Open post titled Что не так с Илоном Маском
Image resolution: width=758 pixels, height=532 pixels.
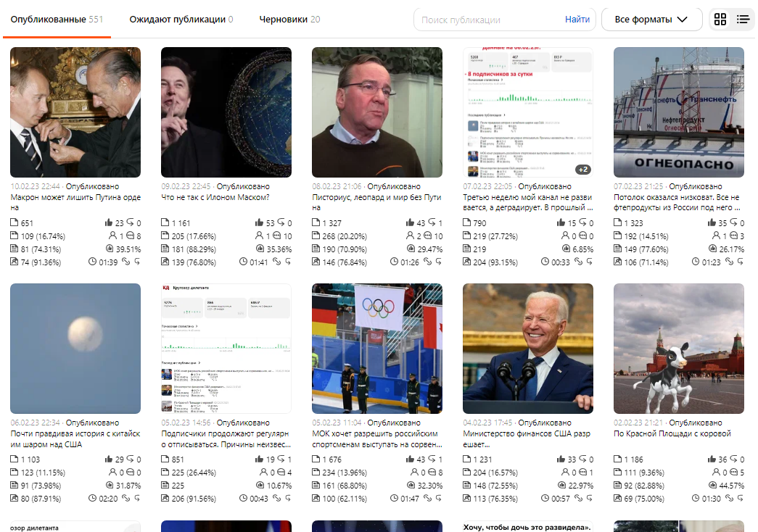point(215,197)
